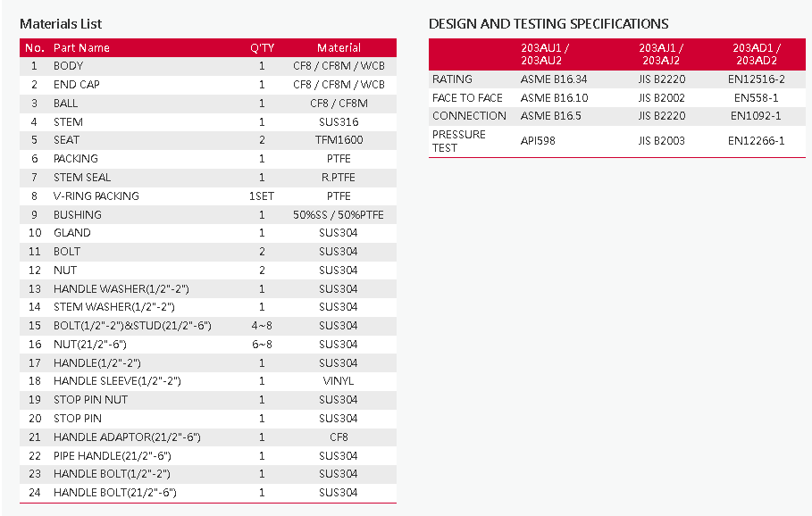Select the "STOP PIN NUT" part name
This screenshot has height=516, width=812.
[90, 400]
